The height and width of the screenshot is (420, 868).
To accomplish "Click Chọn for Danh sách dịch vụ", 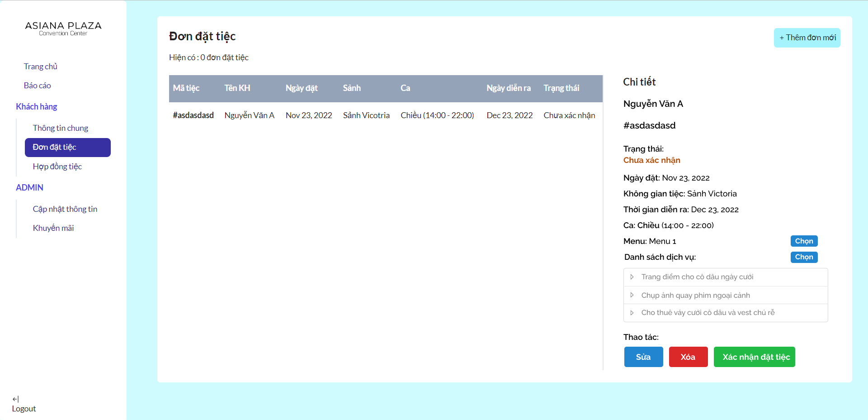I will pyautogui.click(x=804, y=257).
